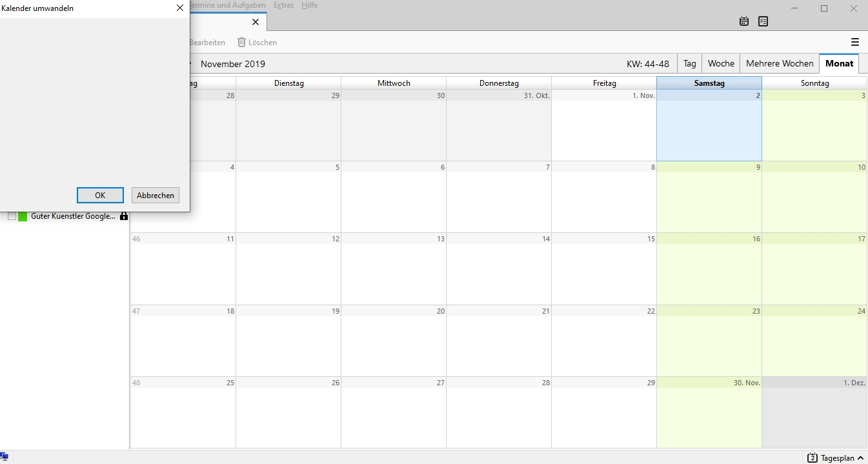868x464 pixels.
Task: Open the hamburger application menu
Action: tap(855, 43)
